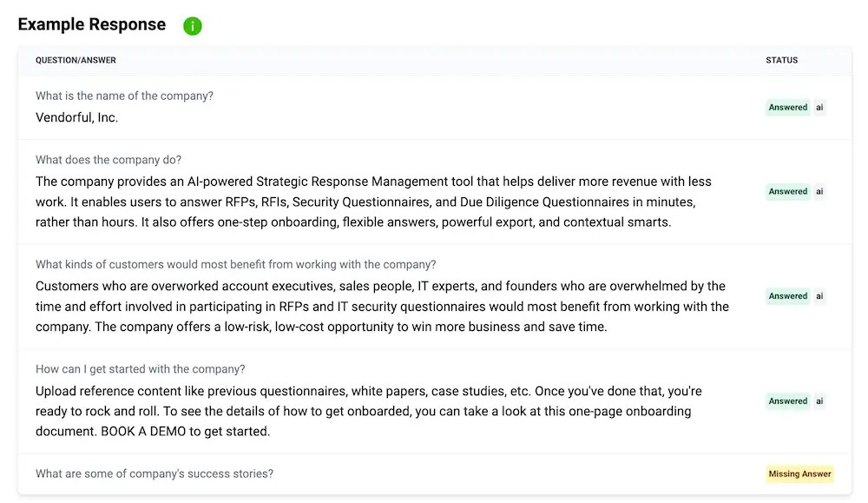Click the 'Vendorful, Inc.' answer text

click(77, 117)
